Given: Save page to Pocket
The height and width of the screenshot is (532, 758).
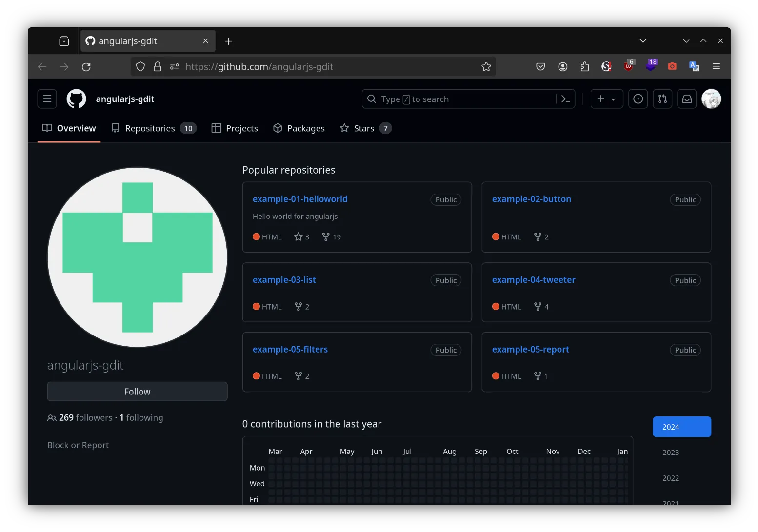Looking at the screenshot, I should click(540, 67).
